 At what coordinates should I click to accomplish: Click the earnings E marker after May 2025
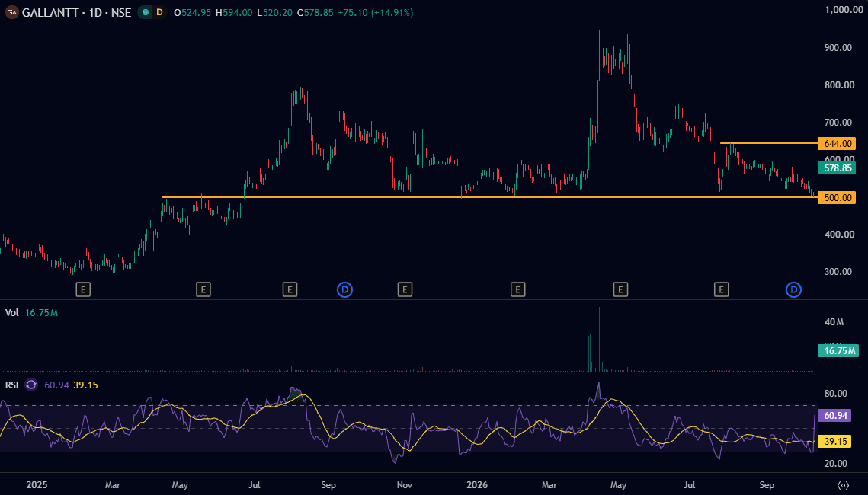coord(203,289)
